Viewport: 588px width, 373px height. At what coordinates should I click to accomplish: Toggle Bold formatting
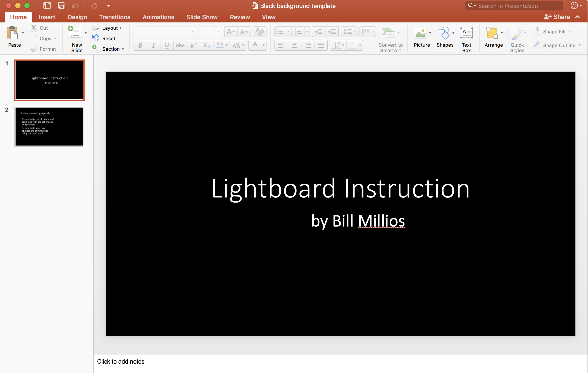(x=140, y=45)
